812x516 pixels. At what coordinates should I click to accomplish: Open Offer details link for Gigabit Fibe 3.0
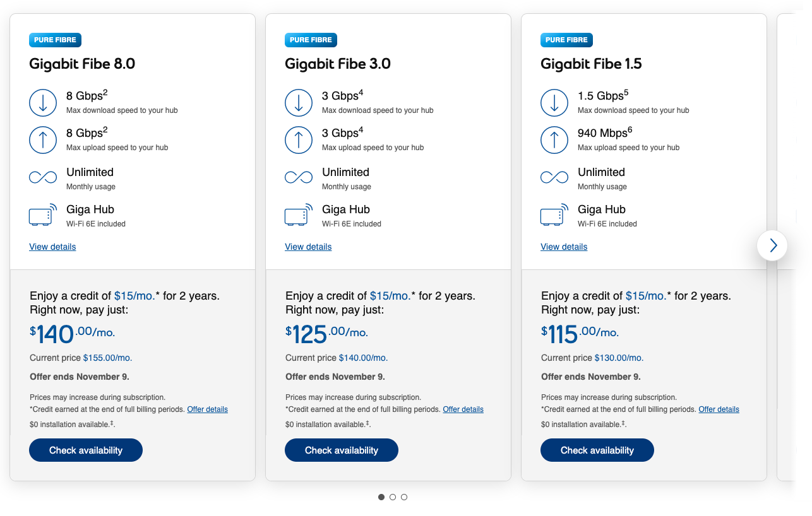463,409
